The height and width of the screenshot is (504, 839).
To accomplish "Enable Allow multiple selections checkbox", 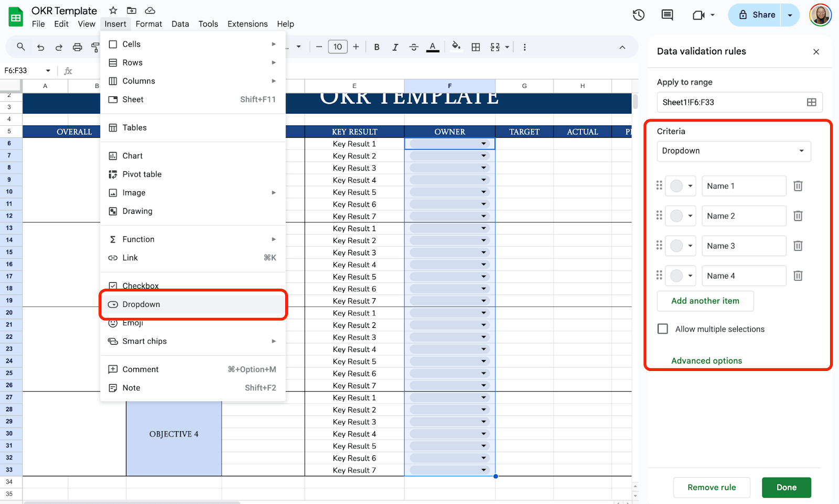I will (x=663, y=329).
